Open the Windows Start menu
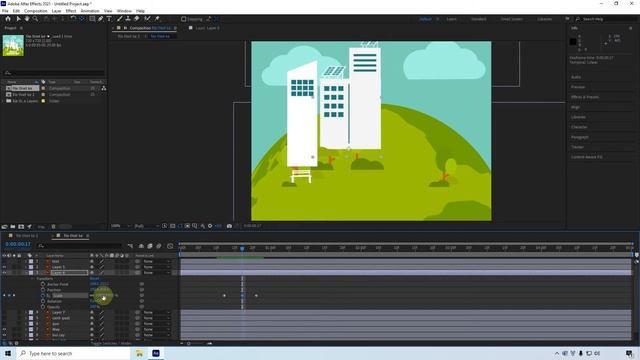The image size is (640, 360). [8, 353]
